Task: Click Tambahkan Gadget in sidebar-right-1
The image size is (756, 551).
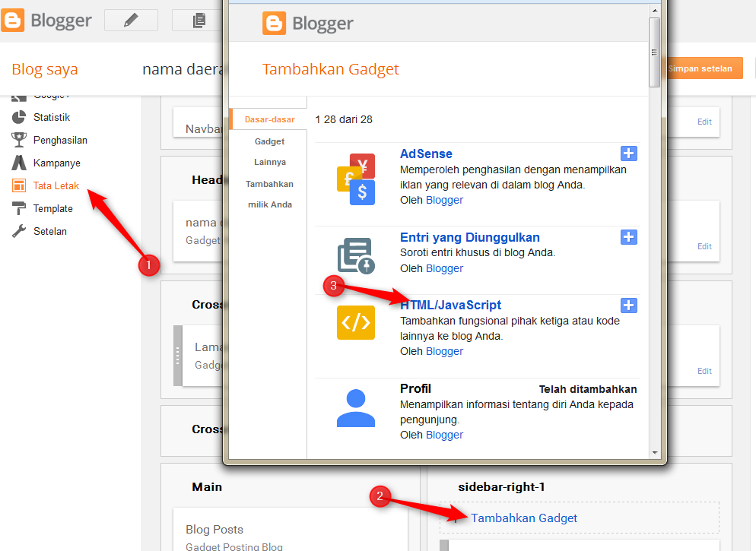Action: coord(524,518)
